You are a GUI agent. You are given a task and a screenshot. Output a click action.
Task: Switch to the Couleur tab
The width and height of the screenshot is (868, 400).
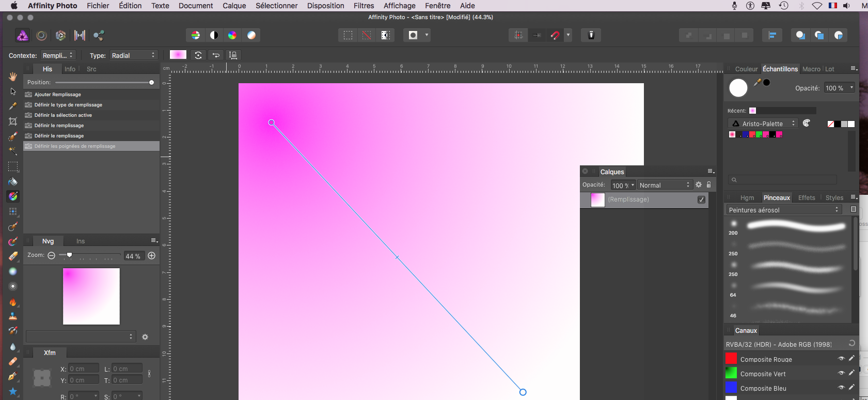(x=746, y=69)
